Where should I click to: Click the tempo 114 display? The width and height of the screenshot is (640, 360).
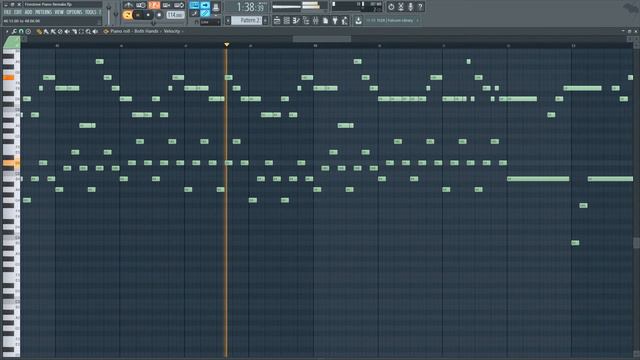click(x=175, y=15)
